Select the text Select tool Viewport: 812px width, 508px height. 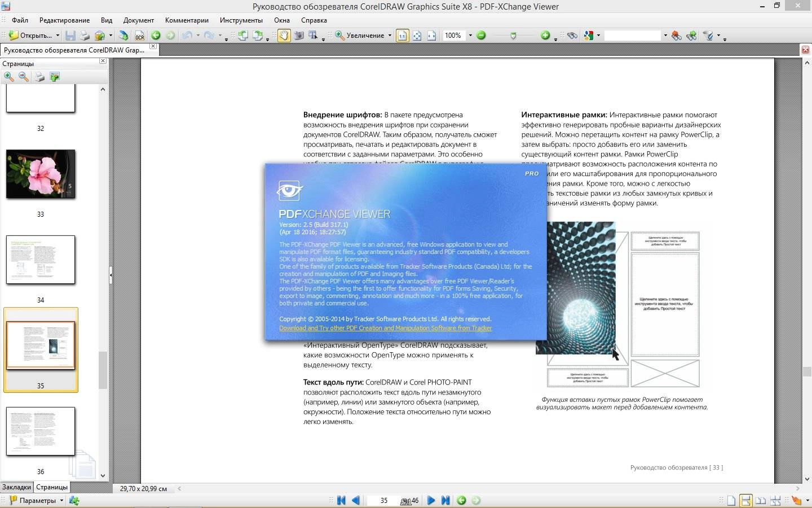click(312, 36)
